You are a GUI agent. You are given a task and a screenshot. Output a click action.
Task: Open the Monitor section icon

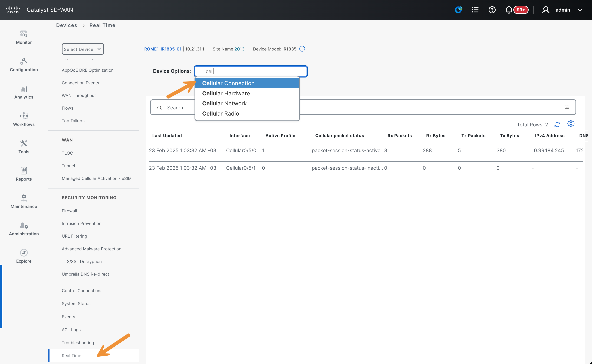pos(24,34)
